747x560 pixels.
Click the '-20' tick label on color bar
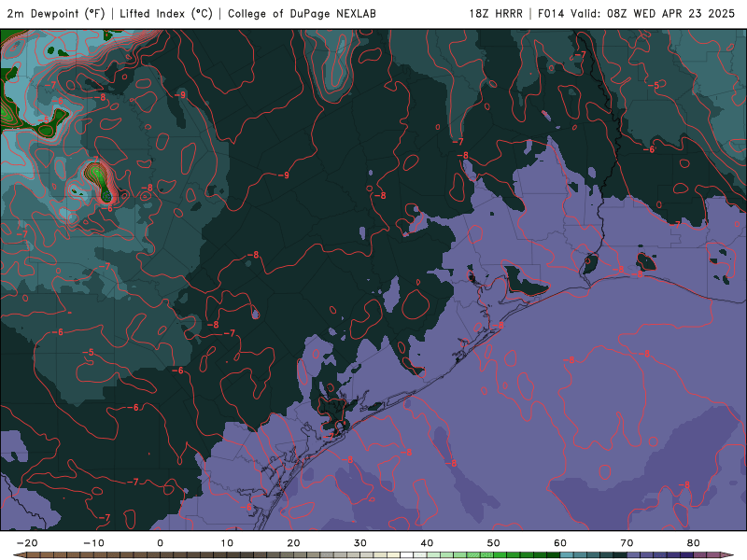(x=27, y=543)
